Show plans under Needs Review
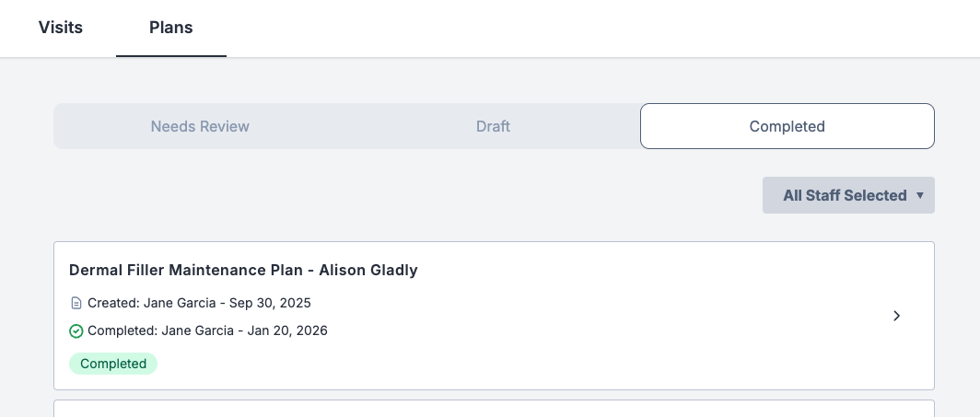980x417 pixels. [x=200, y=126]
